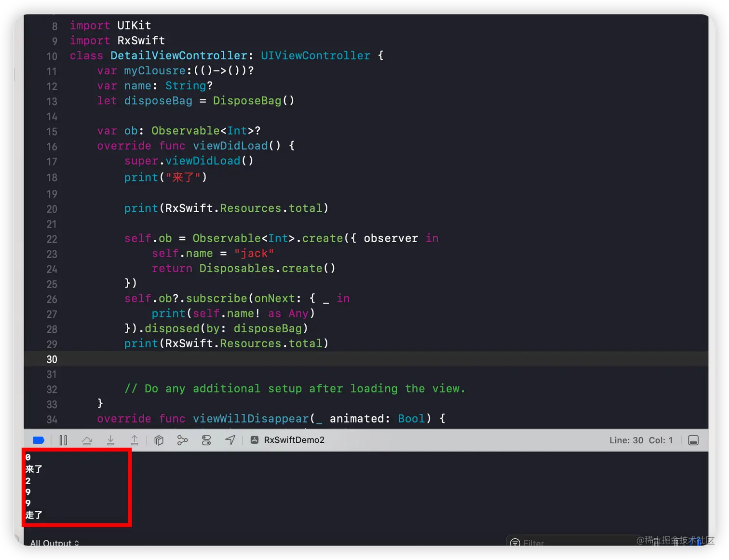Click the console output line "0"
Screen dimensions: 729x560
coord(28,457)
